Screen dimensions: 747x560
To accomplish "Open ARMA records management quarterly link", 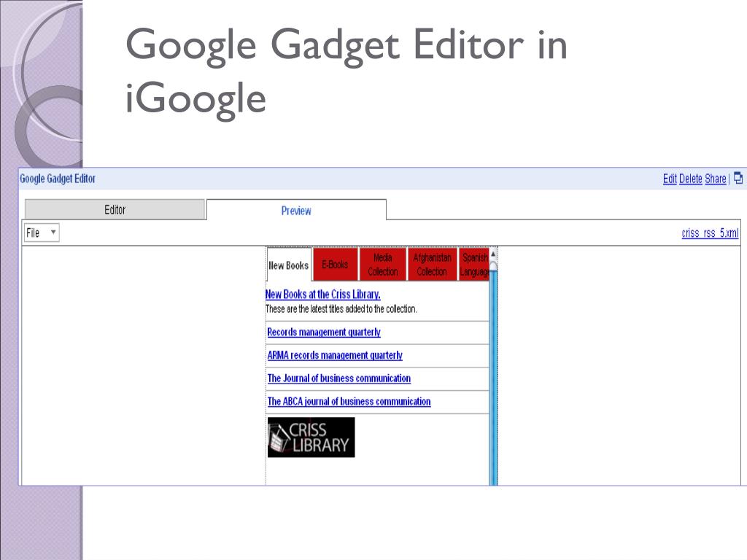I will [335, 355].
